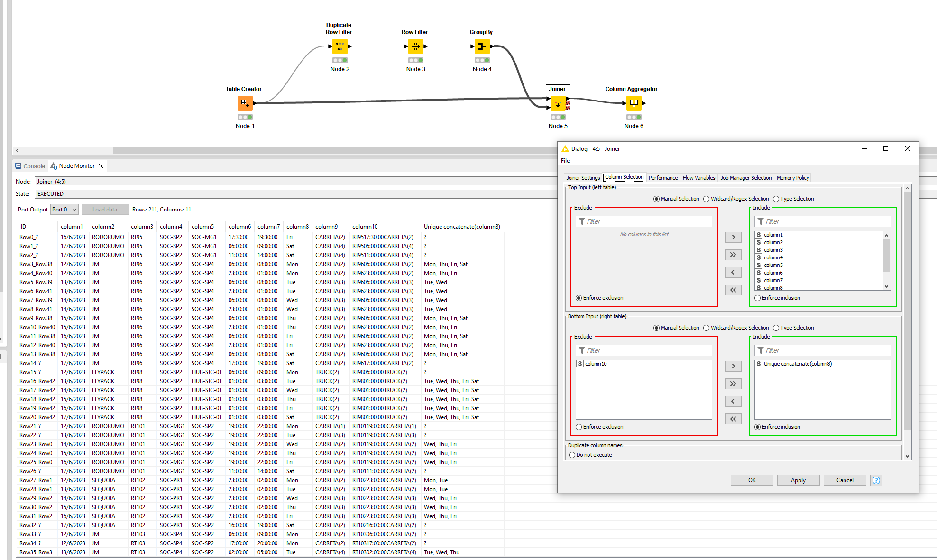Switch to the Flow Variables tab
Viewport: 937px width, 560px height.
[x=698, y=178]
